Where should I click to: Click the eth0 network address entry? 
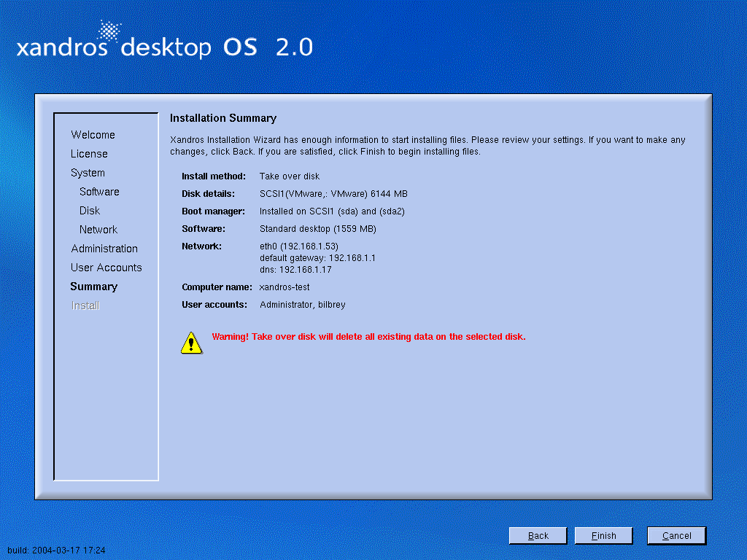(x=299, y=246)
